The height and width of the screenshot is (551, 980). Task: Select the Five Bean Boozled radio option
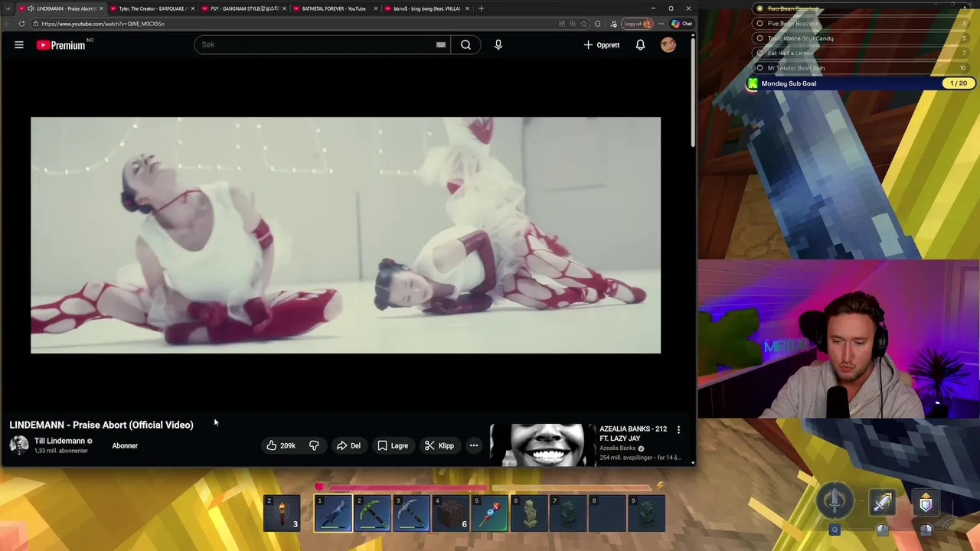(759, 24)
